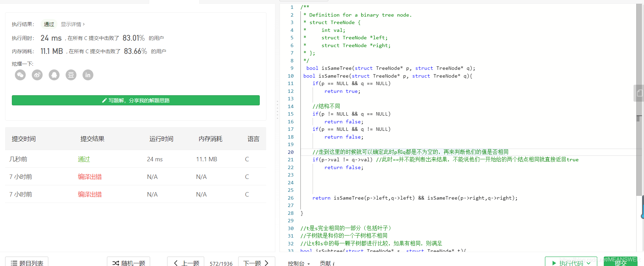Click the 通过 status badge at top

49,24
